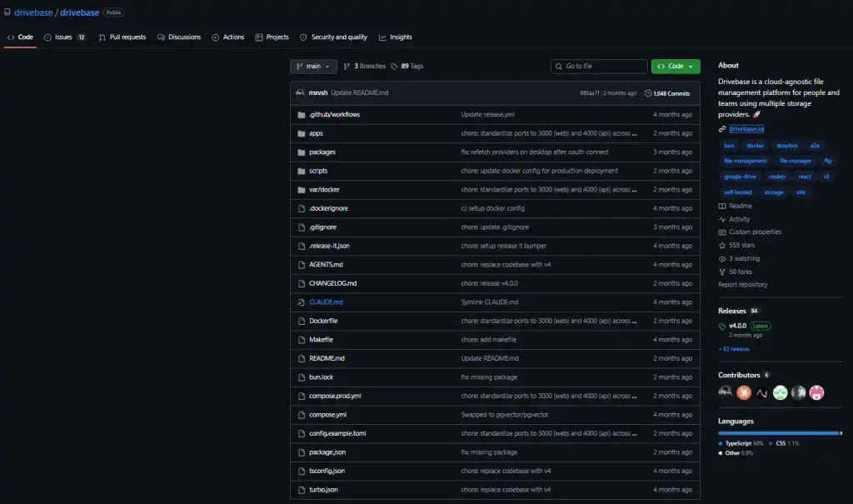Click the file icon next to .dockerignore
Viewport: 853px width, 504px height.
coord(302,208)
